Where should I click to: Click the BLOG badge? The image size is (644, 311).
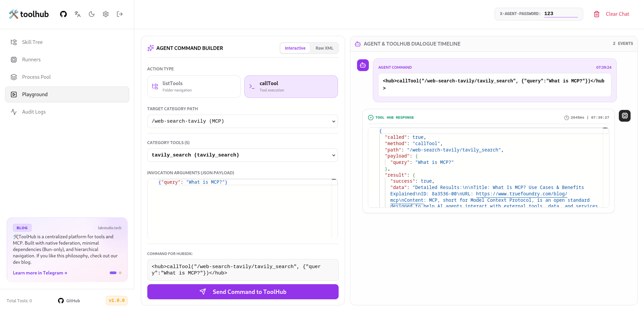(x=22, y=228)
